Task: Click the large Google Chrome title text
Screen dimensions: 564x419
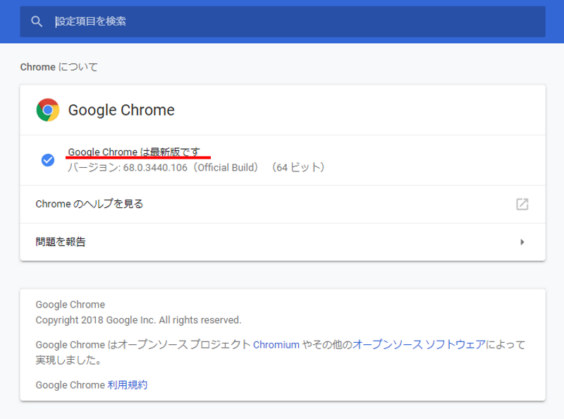Action: click(121, 110)
